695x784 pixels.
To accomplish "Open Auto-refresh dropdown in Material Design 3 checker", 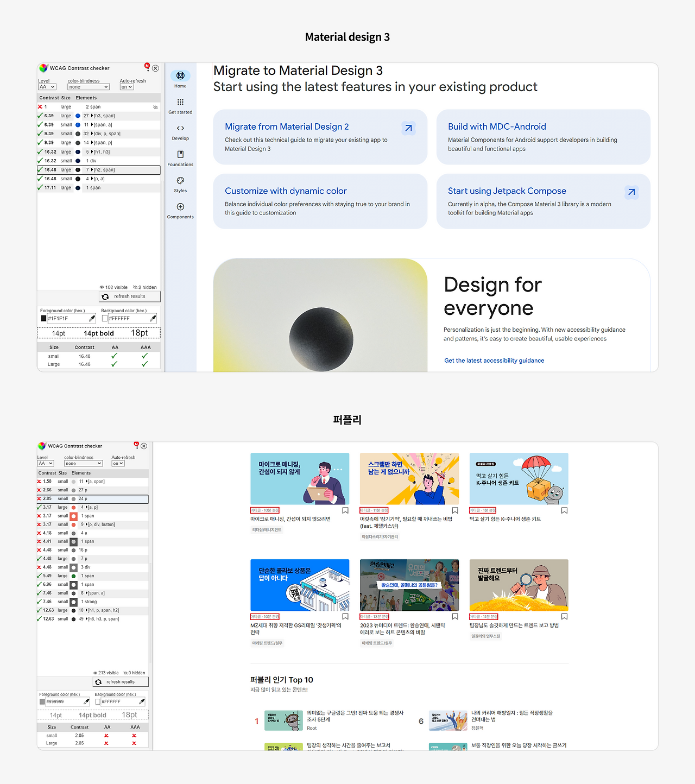I will [127, 87].
